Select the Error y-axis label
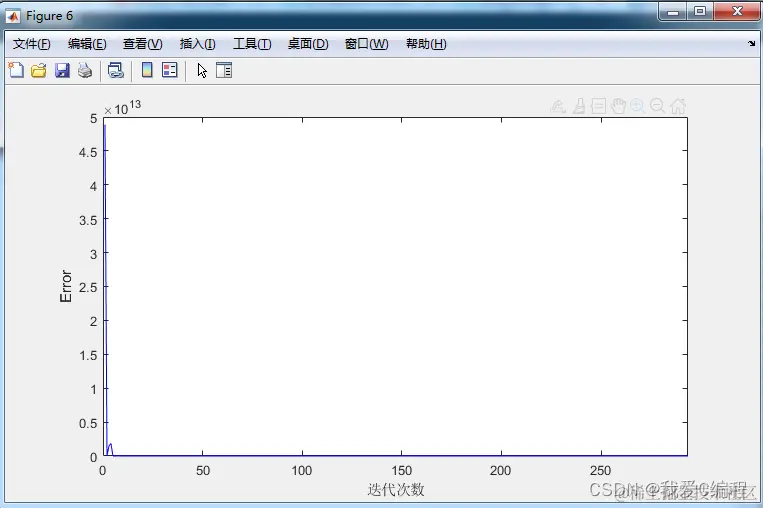The width and height of the screenshot is (763, 508). (66, 286)
